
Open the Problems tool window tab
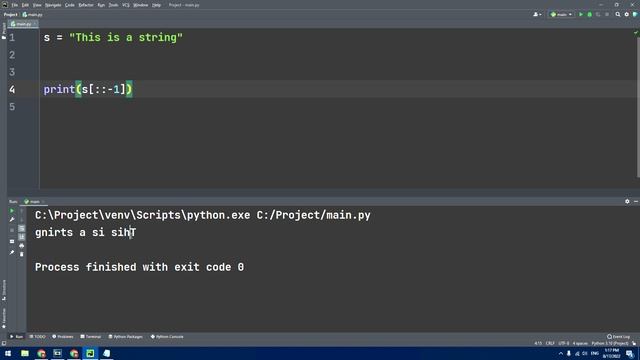point(63,337)
